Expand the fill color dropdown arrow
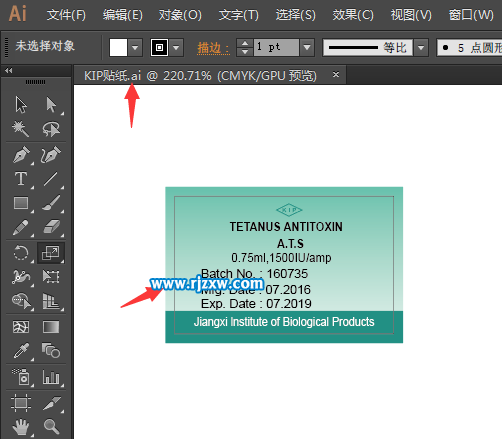Screen dimensions: 502x439 [x=135, y=48]
